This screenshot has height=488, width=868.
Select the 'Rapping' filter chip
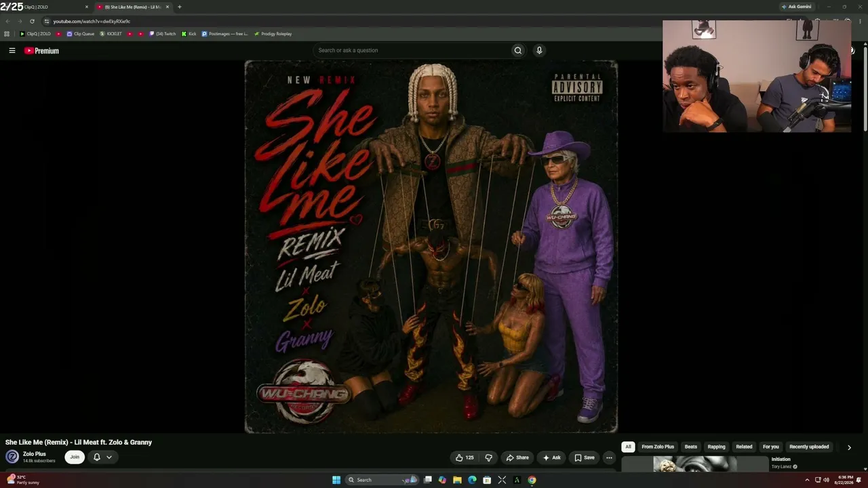click(x=716, y=447)
